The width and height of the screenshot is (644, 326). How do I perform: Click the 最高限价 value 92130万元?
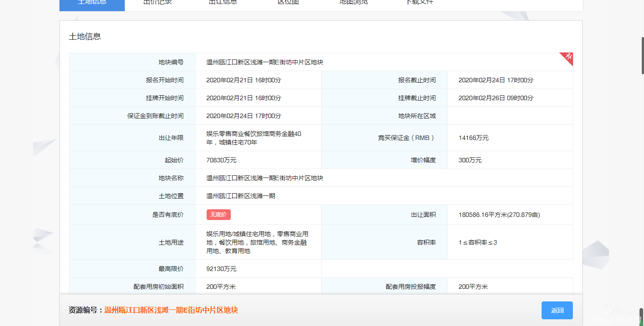[x=221, y=269]
